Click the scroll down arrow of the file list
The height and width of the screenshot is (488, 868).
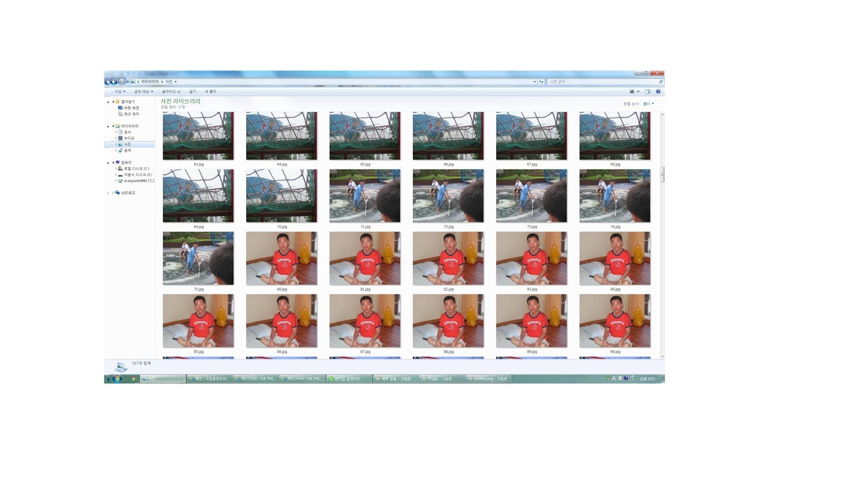662,357
